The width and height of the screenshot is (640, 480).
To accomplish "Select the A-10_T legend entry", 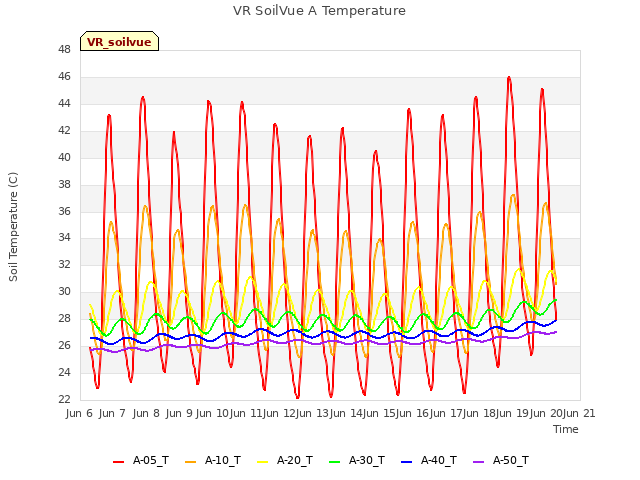I will pos(213,460).
